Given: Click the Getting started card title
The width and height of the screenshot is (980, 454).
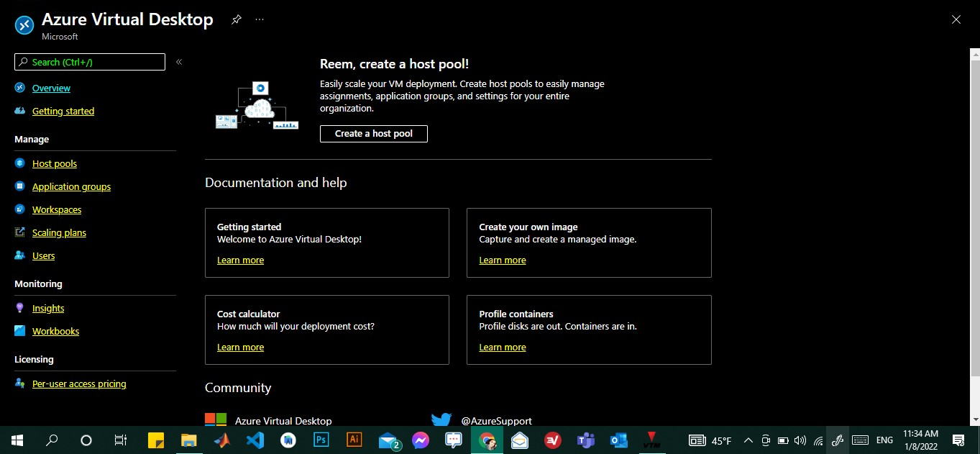Looking at the screenshot, I should click(249, 227).
